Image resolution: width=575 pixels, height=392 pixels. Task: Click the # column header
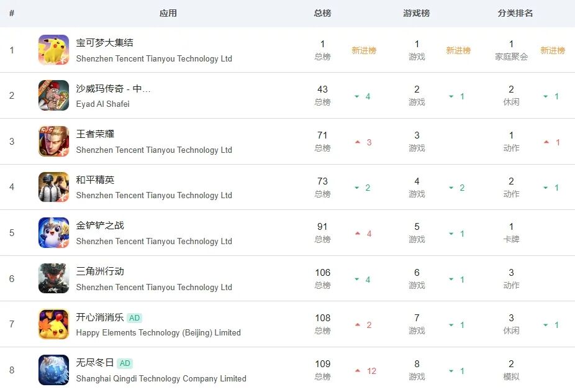pyautogui.click(x=12, y=13)
